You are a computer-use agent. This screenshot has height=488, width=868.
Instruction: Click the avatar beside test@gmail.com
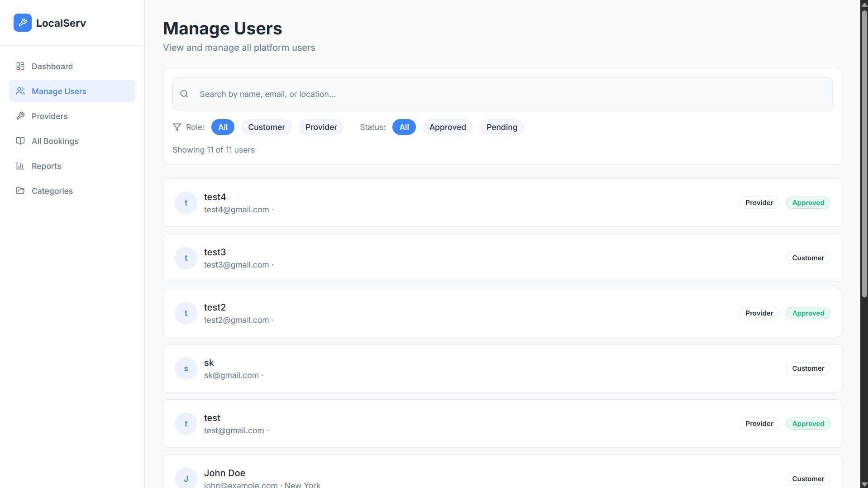[x=186, y=424]
